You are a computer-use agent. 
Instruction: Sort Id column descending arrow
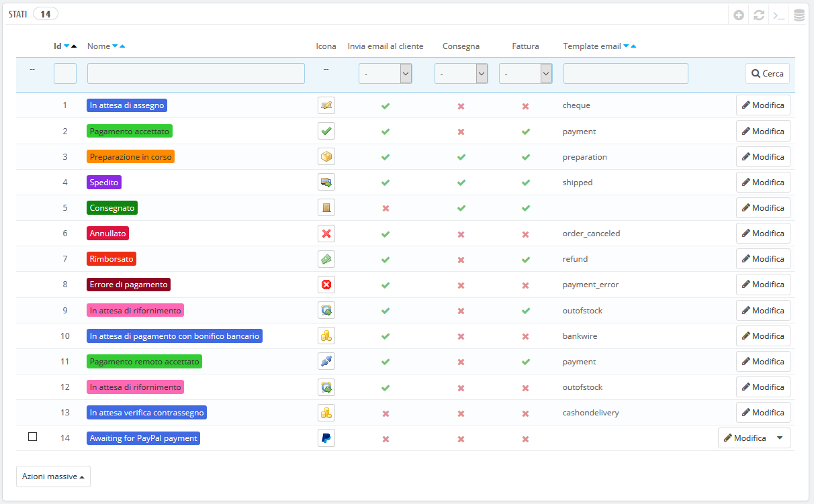point(66,46)
